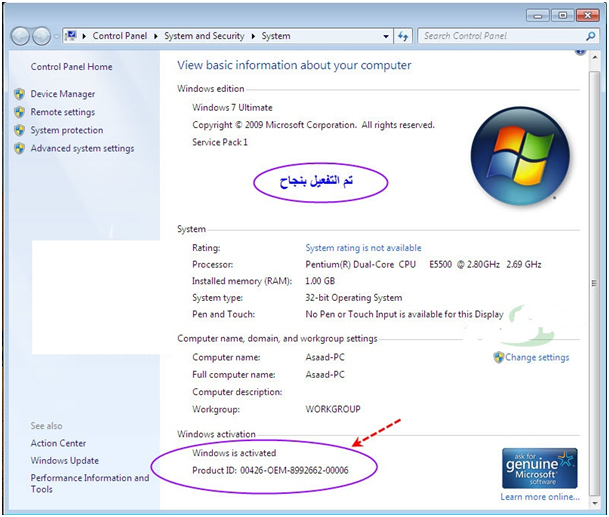Image resolution: width=609 pixels, height=517 pixels.
Task: Open Performance Information and Tools link
Action: click(x=90, y=484)
